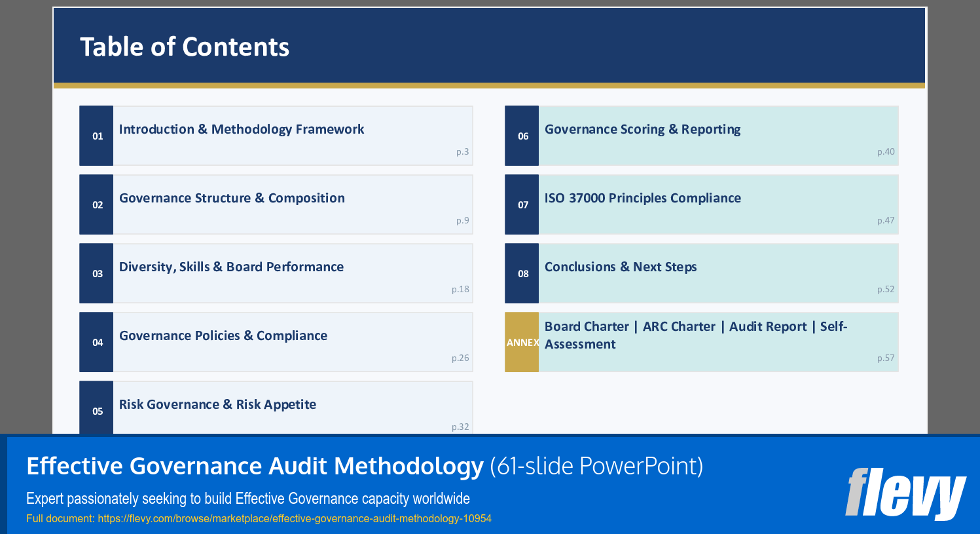Select the Board Charter annex entry
The height and width of the screenshot is (534, 980).
point(697,334)
